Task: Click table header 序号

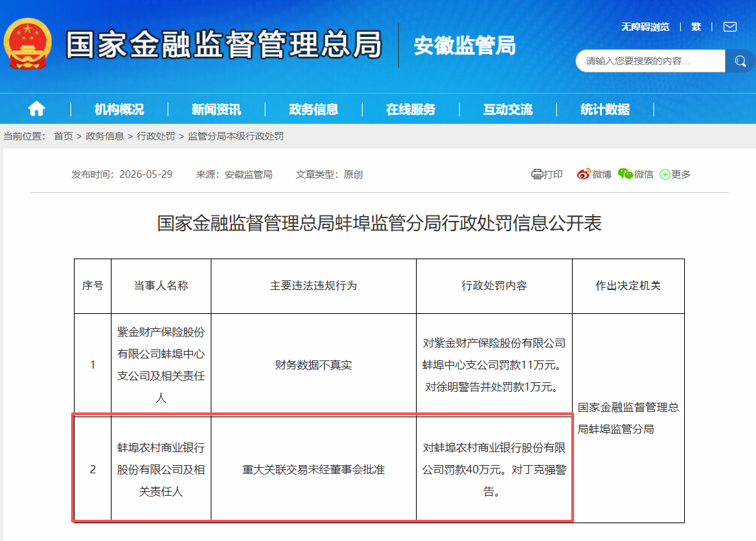Action: (x=92, y=285)
